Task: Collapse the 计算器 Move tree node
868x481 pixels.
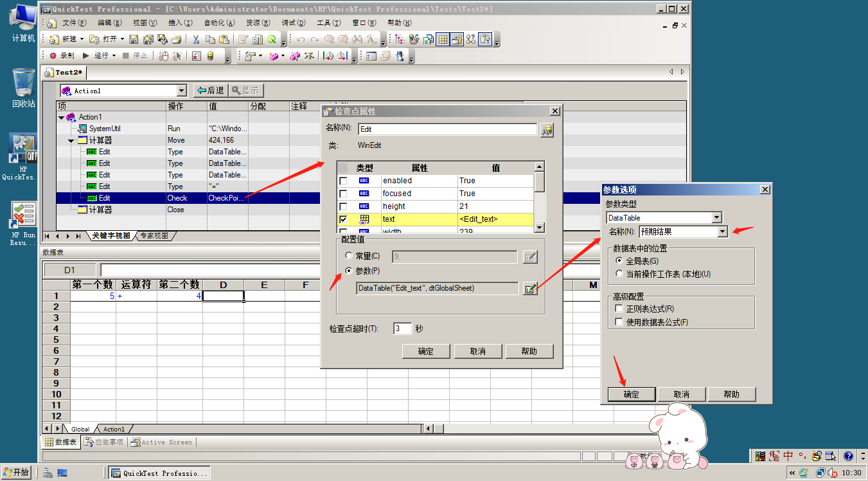Action: pyautogui.click(x=71, y=140)
